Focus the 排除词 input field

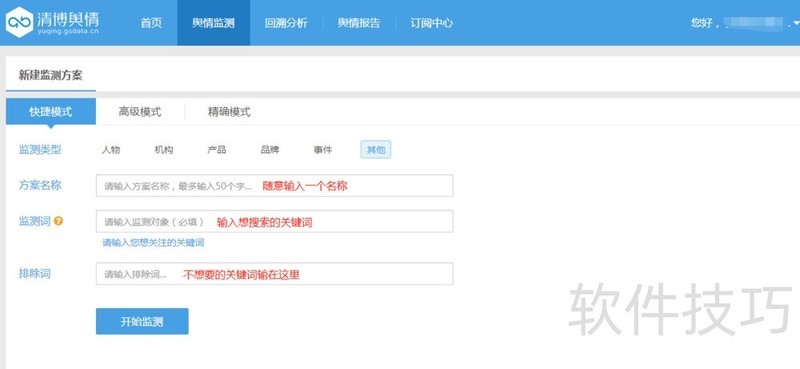[274, 274]
